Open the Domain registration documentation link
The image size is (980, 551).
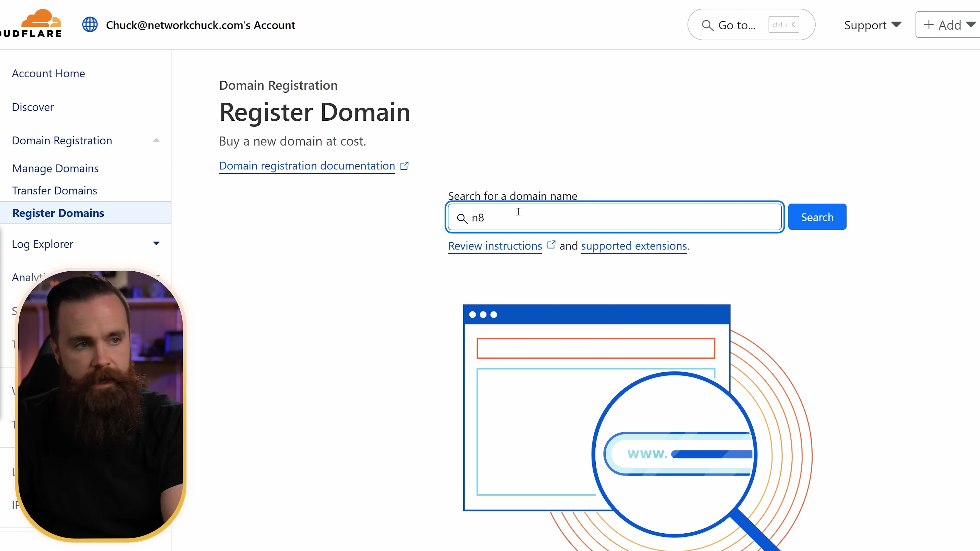coord(307,166)
